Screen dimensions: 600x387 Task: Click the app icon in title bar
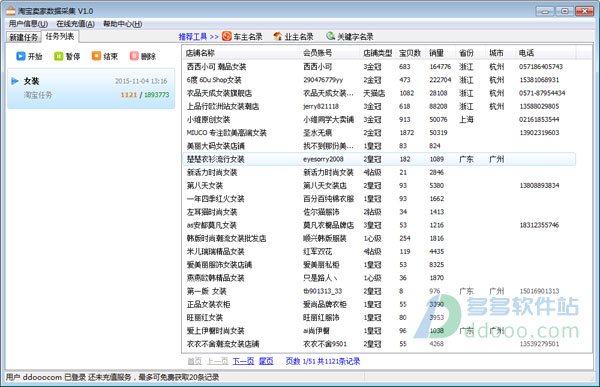tap(11, 11)
